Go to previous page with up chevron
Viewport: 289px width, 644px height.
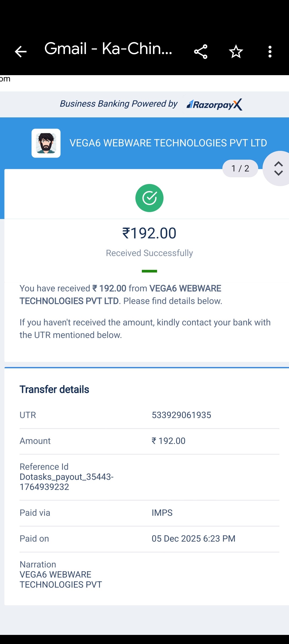279,164
